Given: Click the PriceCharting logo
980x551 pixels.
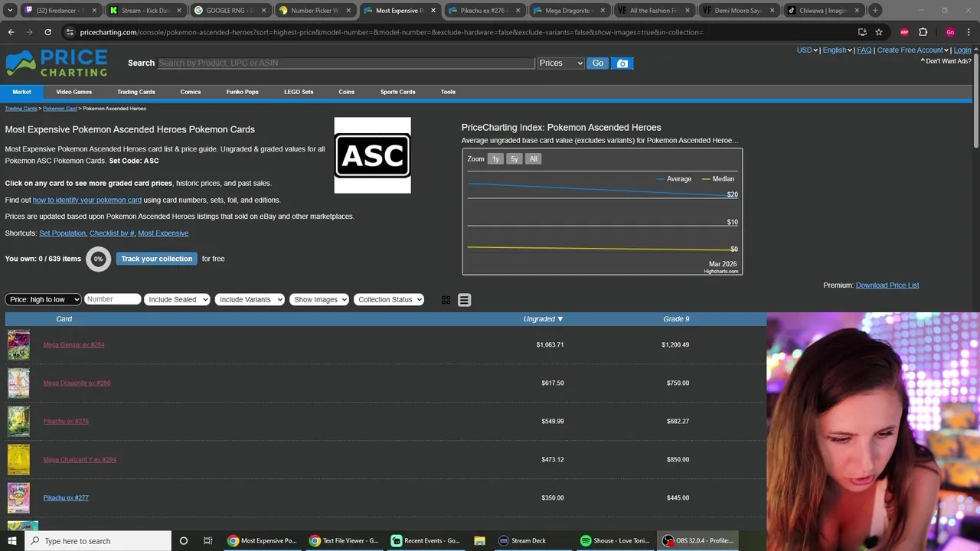Looking at the screenshot, I should (57, 64).
